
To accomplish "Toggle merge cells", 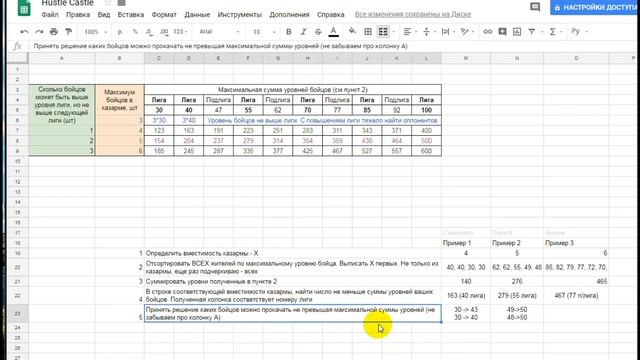I will click(383, 32).
